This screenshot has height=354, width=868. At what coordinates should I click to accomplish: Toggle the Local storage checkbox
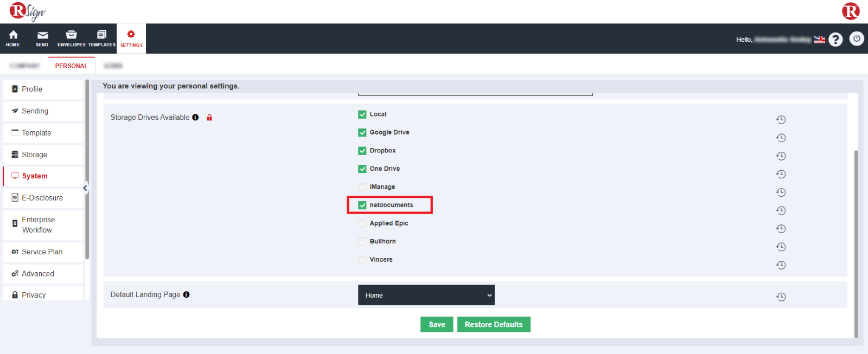pos(362,114)
